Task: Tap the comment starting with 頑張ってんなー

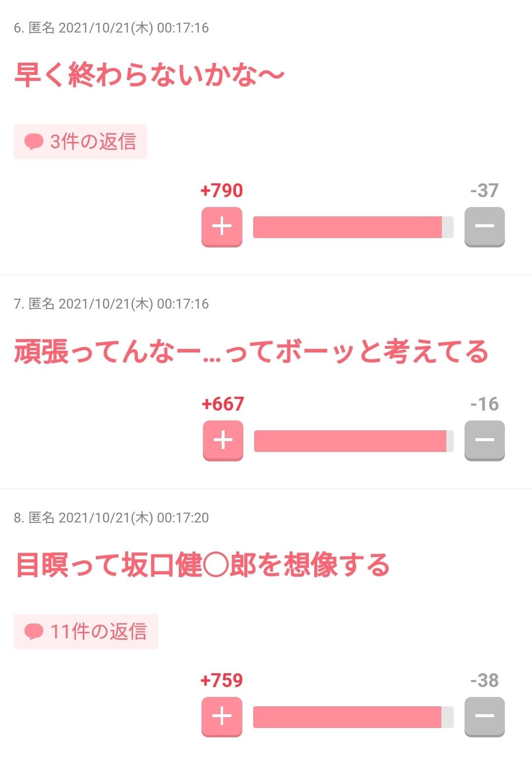Action: (x=251, y=352)
